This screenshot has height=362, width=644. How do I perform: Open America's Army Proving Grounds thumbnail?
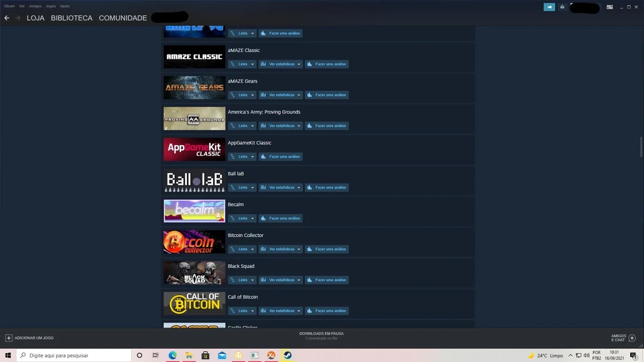(195, 119)
